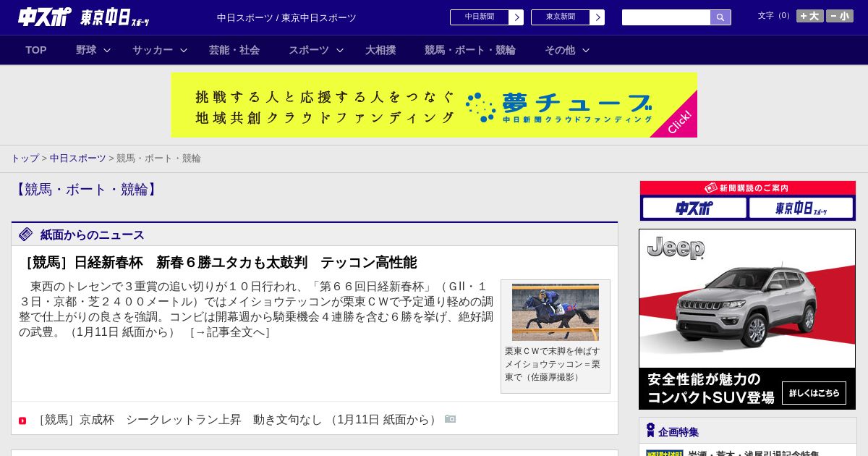
Task: Expand the 野球 dropdown chevron
Action: pyautogui.click(x=107, y=50)
